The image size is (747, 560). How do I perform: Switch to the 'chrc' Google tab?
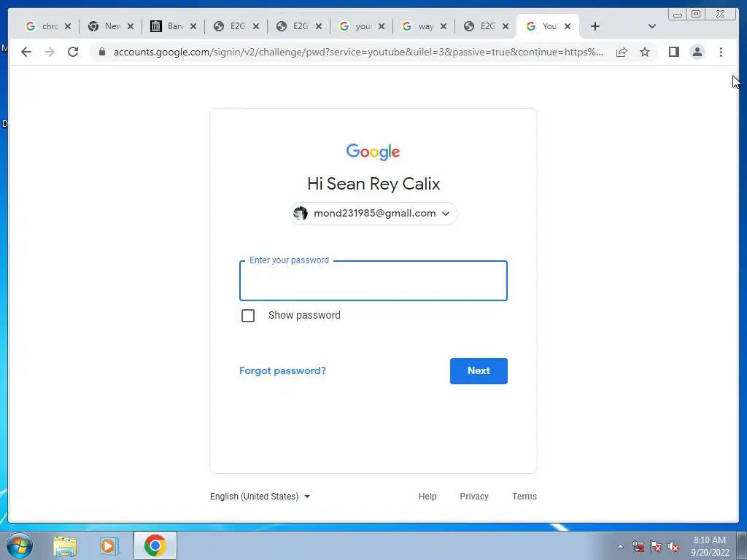pos(42,26)
